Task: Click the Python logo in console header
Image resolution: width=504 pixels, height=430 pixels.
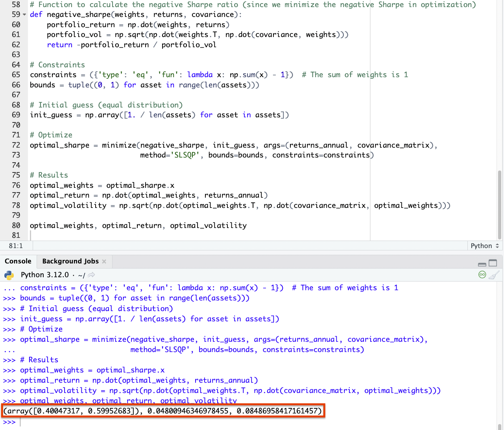Action: tap(9, 275)
